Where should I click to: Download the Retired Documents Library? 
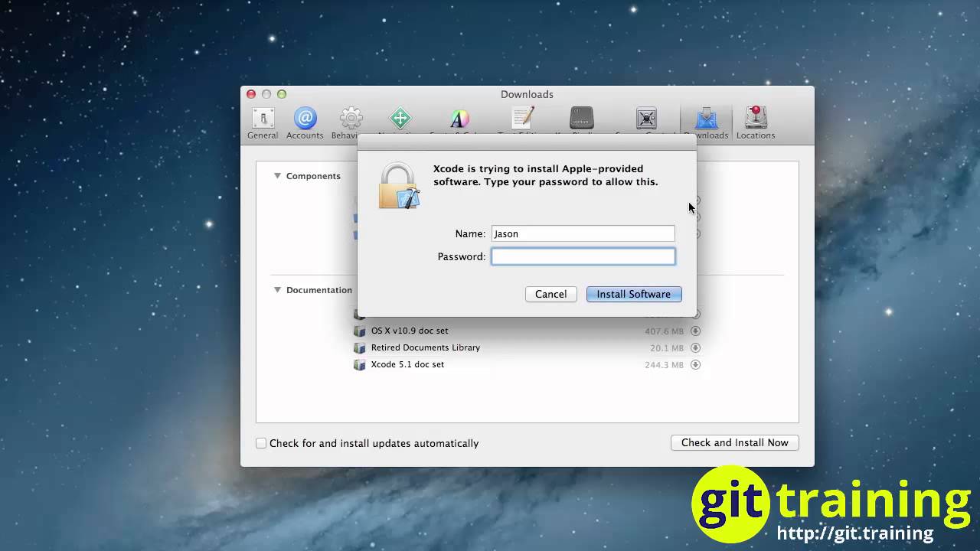695,348
